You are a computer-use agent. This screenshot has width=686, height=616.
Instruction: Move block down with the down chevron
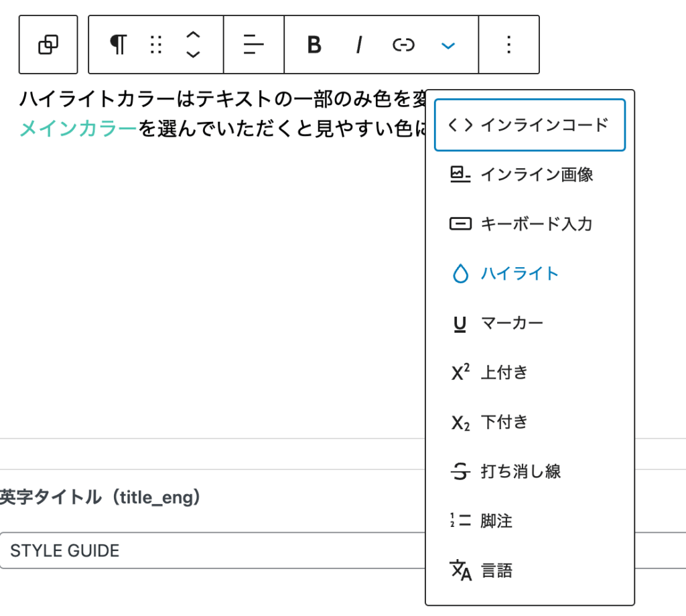193,55
